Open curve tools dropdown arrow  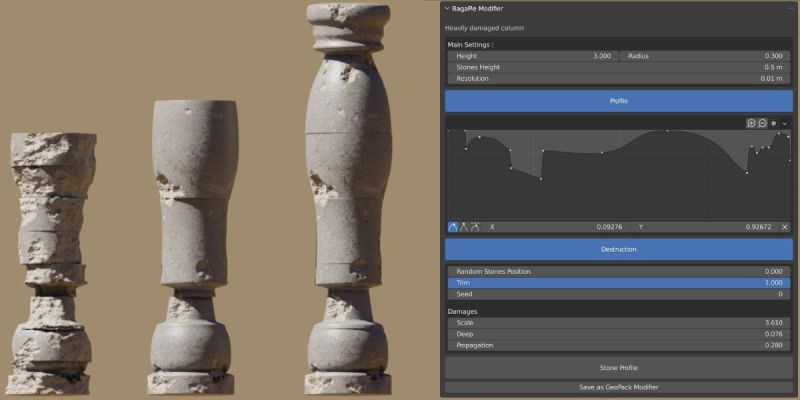(785, 123)
